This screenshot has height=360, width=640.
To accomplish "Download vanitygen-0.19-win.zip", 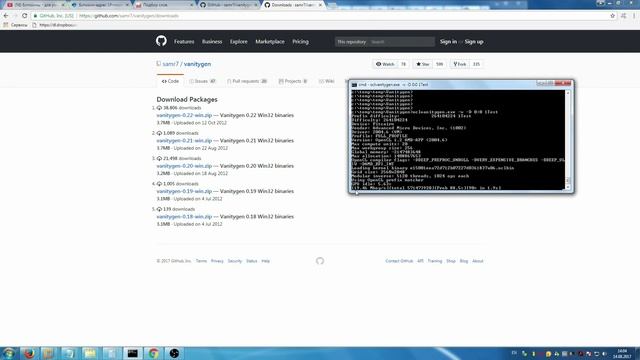I will [184, 191].
